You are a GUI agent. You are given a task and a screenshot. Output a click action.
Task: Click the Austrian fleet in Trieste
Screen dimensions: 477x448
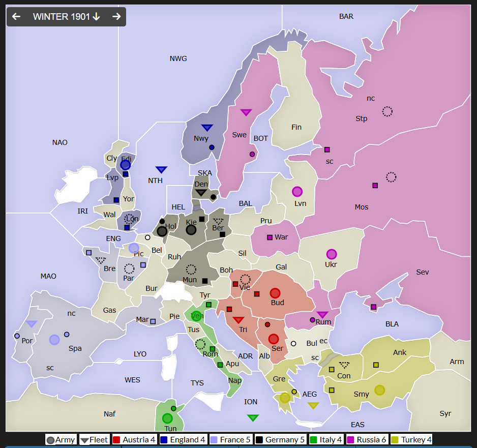click(238, 320)
